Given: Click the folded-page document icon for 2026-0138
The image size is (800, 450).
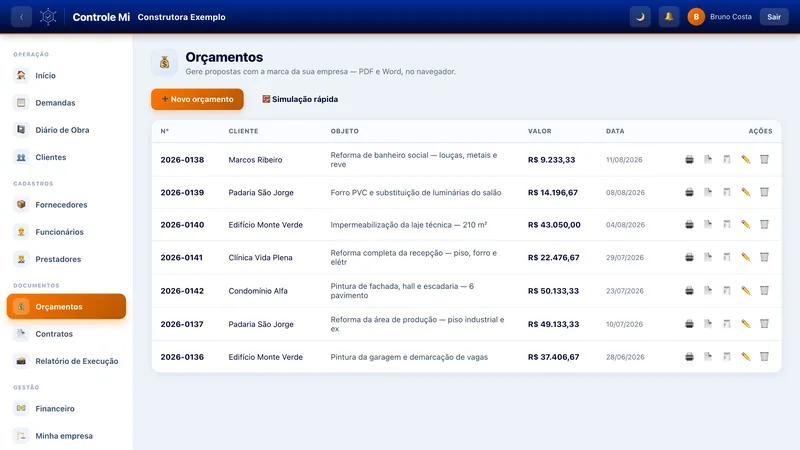Looking at the screenshot, I should [x=708, y=160].
